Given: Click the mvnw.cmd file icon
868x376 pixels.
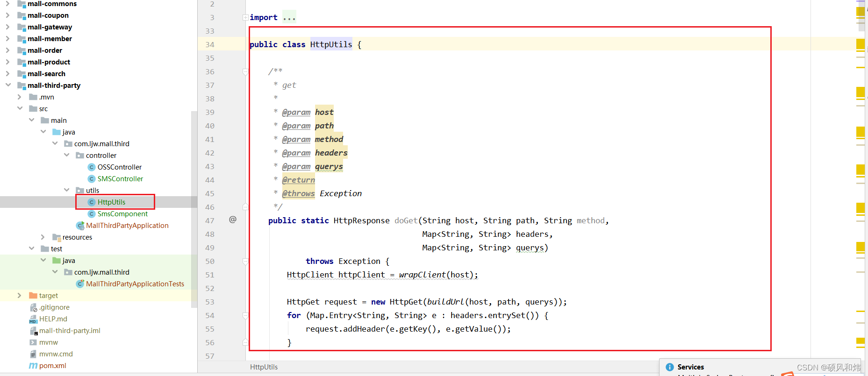Looking at the screenshot, I should coord(33,354).
